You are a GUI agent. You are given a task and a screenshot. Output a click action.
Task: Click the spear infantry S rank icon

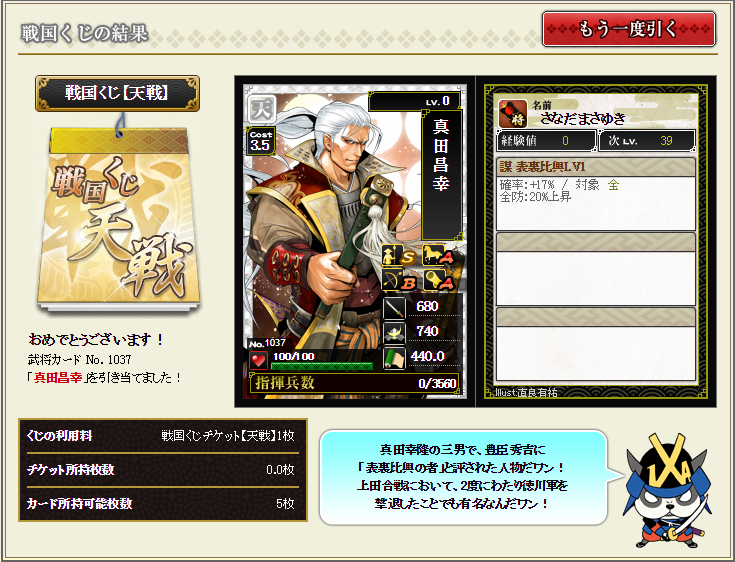(x=399, y=256)
